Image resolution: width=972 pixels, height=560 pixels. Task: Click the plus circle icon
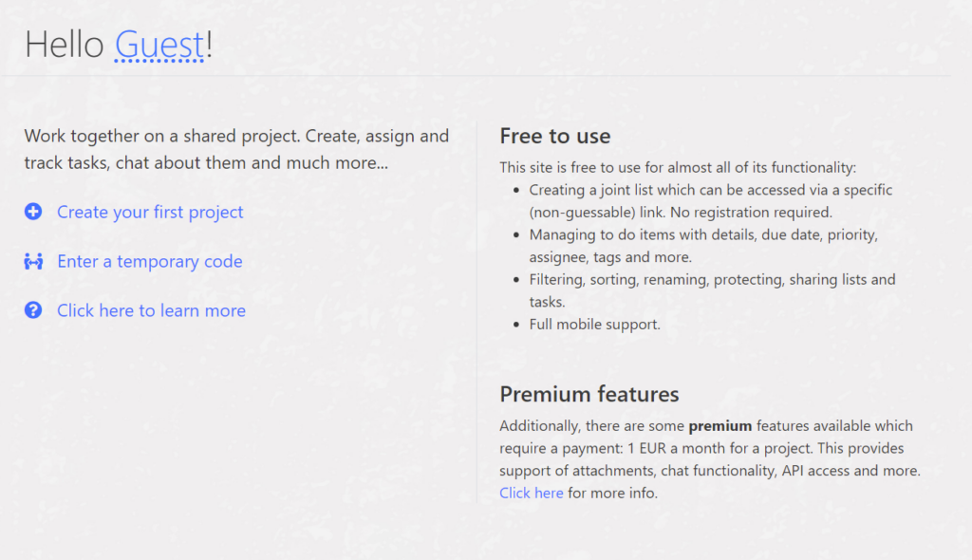click(x=33, y=212)
